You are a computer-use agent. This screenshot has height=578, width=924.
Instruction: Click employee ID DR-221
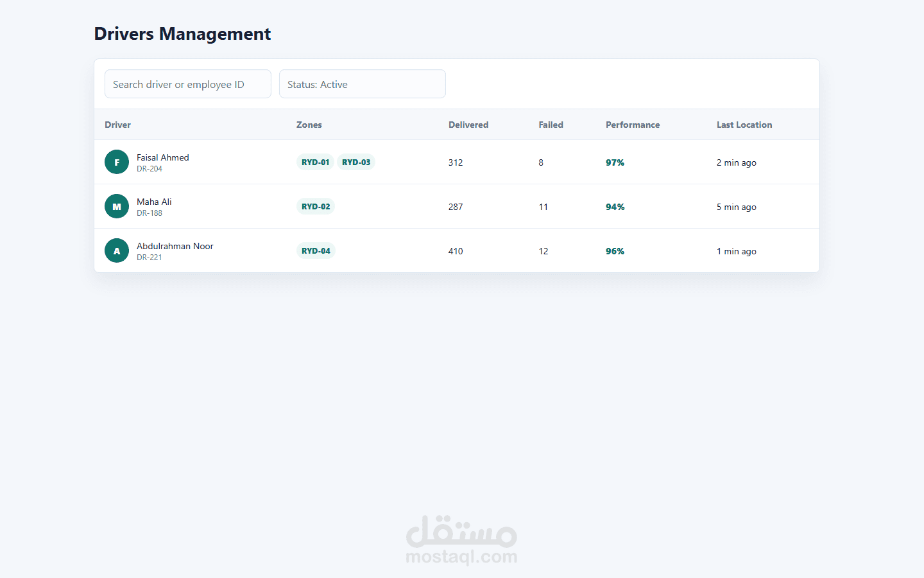click(x=150, y=258)
